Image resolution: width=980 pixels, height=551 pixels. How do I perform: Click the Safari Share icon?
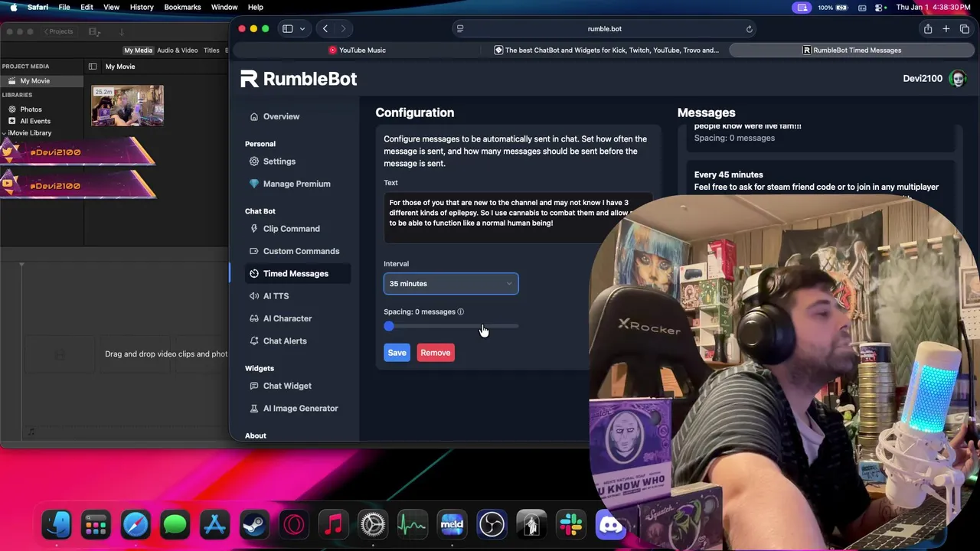point(928,29)
